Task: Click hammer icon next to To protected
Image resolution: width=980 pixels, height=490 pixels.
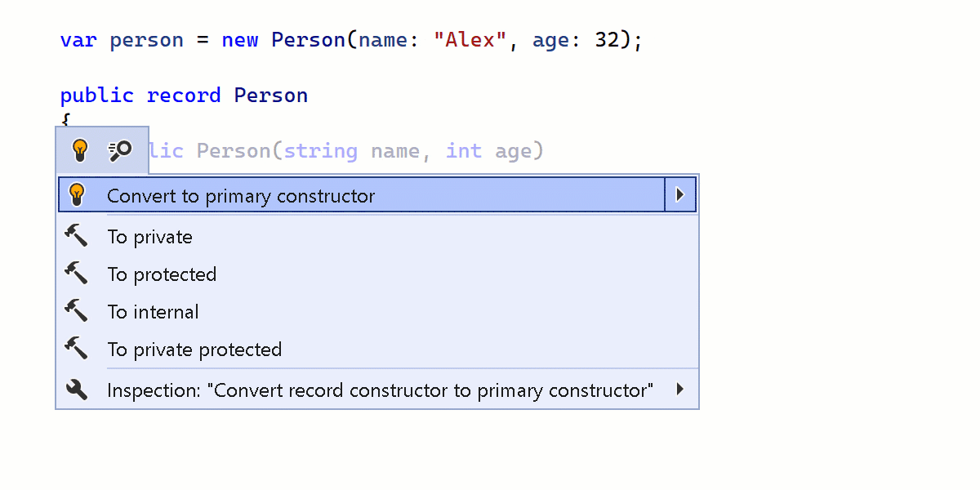Action: point(76,274)
